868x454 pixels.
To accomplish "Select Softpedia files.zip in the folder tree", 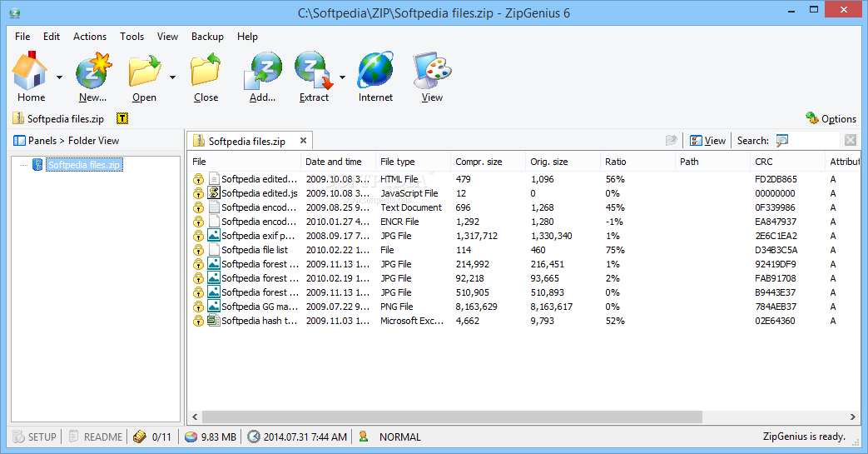I will tap(84, 165).
